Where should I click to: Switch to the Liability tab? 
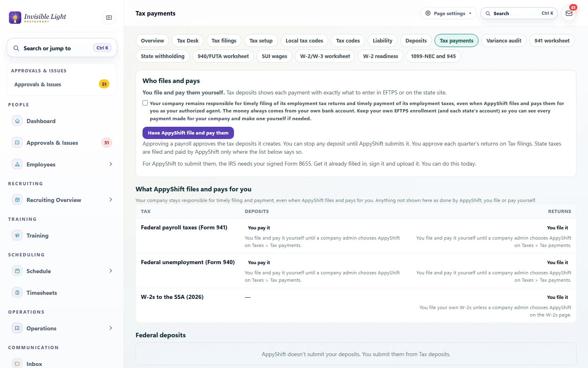point(383,40)
